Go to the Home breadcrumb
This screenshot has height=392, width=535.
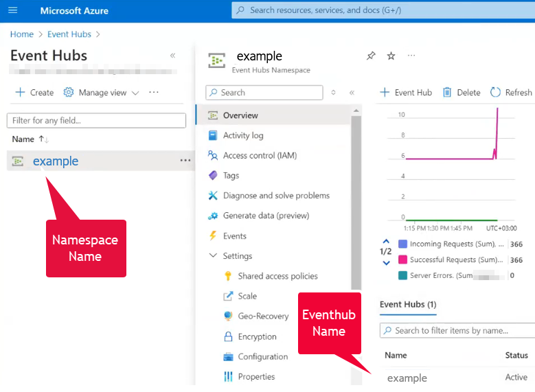coord(22,34)
